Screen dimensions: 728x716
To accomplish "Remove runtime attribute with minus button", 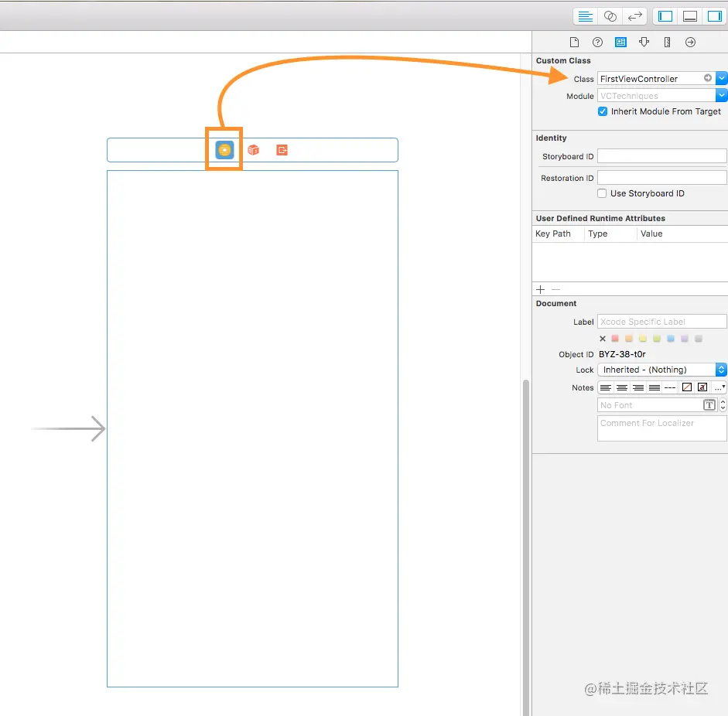I will [555, 289].
